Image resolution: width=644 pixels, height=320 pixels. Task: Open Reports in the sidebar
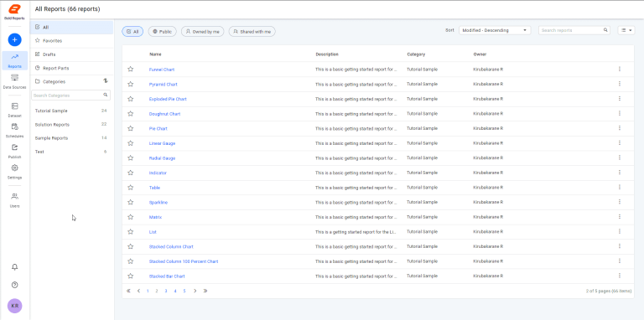[x=15, y=60]
